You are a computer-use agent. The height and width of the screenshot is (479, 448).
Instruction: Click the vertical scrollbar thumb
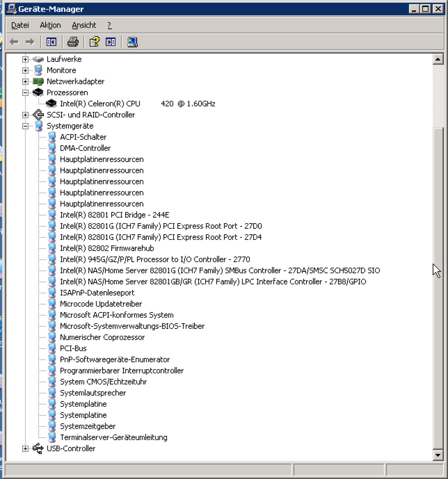(438, 288)
